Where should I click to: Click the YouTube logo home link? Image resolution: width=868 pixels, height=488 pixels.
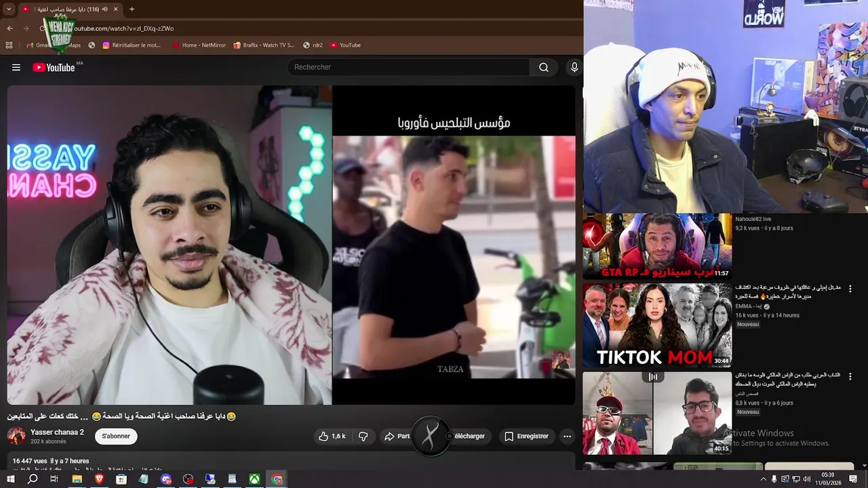[54, 67]
